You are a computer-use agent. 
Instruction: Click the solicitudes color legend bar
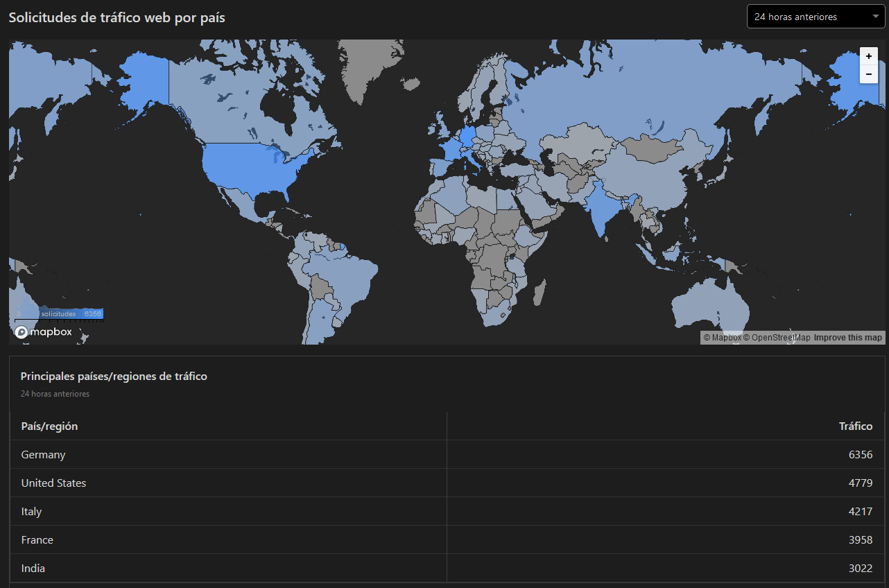(58, 314)
